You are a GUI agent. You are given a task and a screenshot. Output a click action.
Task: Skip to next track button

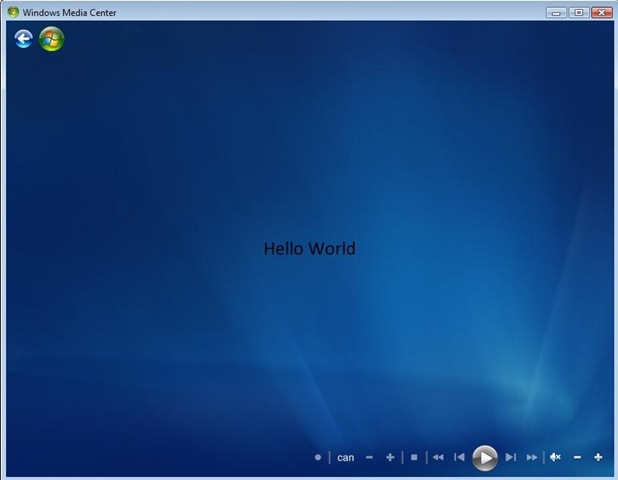(x=511, y=457)
